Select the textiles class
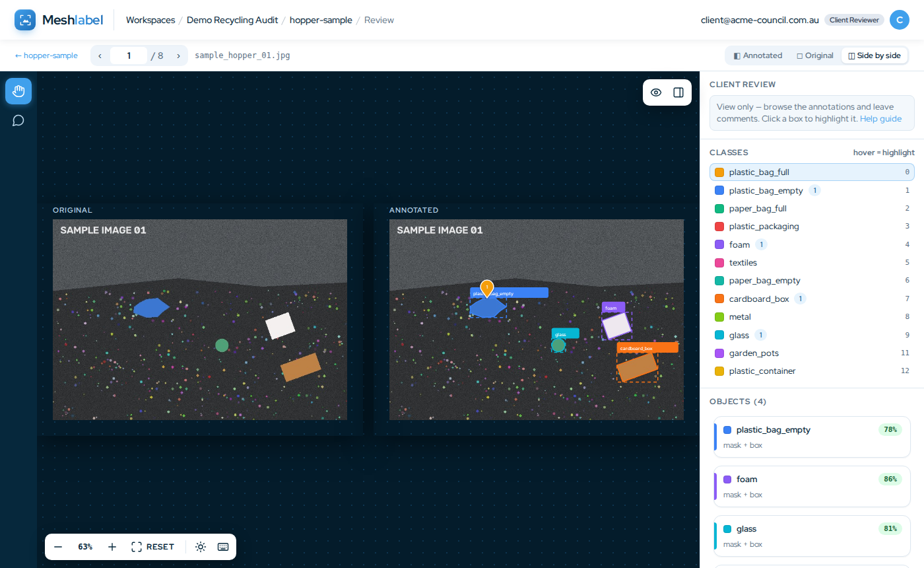This screenshot has width=924, height=568. tap(812, 263)
